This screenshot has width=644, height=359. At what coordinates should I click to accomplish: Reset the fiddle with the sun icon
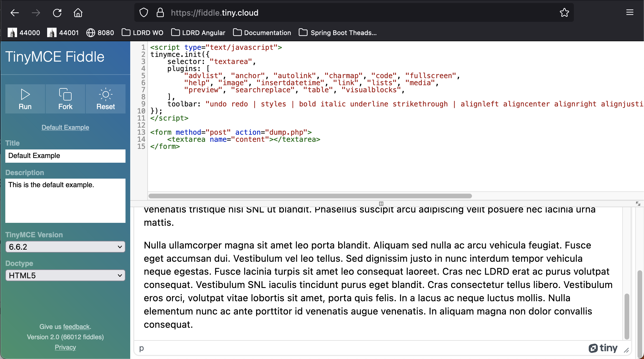pos(105,99)
